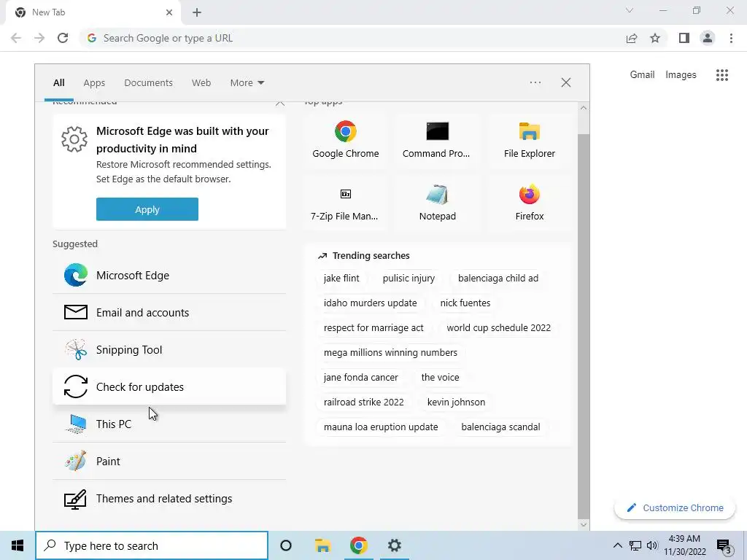Open notification center icon
The width and height of the screenshot is (747, 560).
tap(724, 545)
